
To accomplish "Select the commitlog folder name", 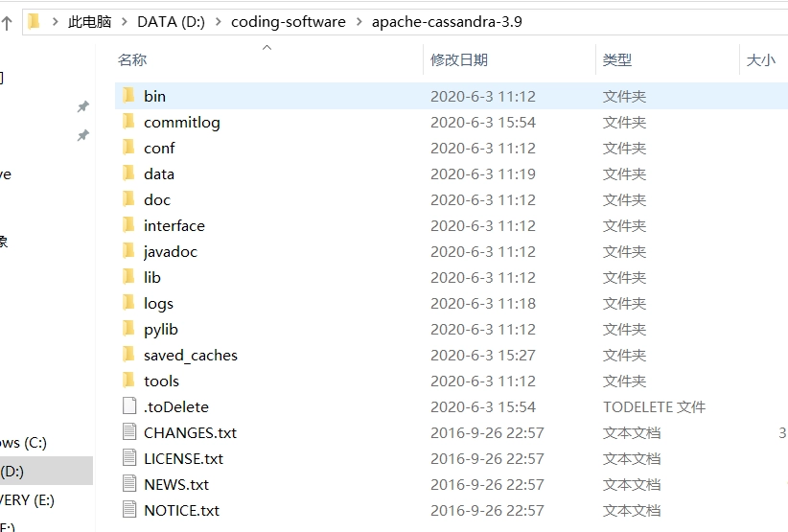I will coord(181,122).
